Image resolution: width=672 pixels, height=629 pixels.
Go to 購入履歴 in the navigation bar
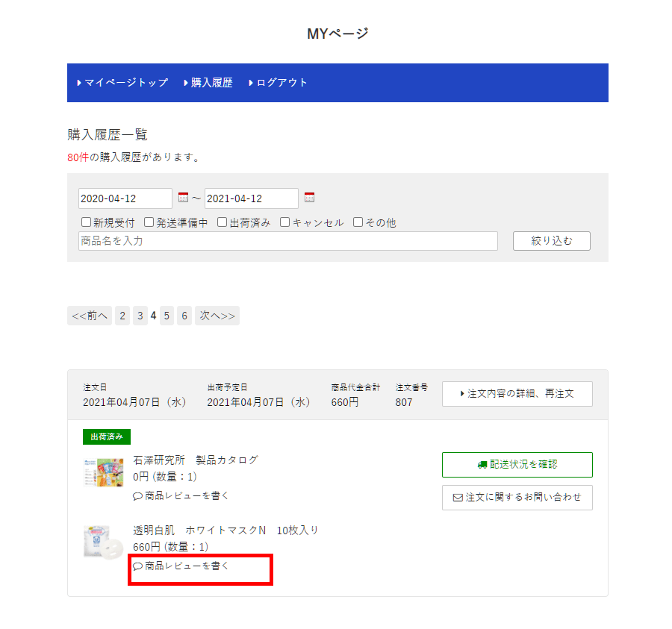(x=208, y=83)
